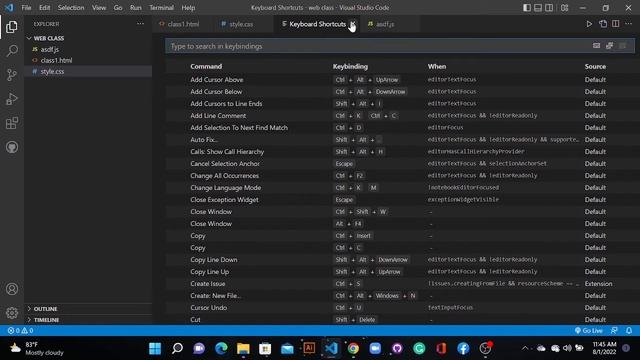Open the Help menu
This screenshot has height=360, width=640.
(188, 8)
